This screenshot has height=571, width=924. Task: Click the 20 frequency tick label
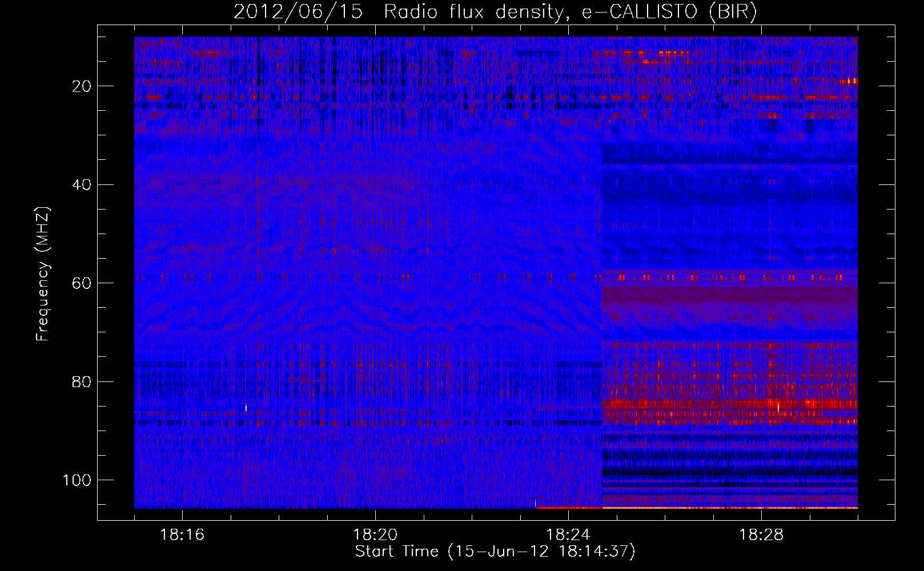coord(82,86)
